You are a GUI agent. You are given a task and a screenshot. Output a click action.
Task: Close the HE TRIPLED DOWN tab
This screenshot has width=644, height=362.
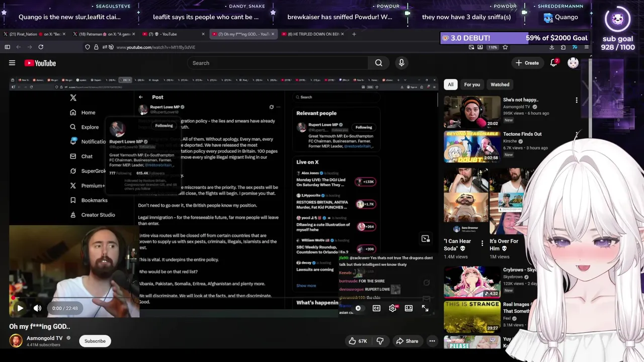coord(342,34)
